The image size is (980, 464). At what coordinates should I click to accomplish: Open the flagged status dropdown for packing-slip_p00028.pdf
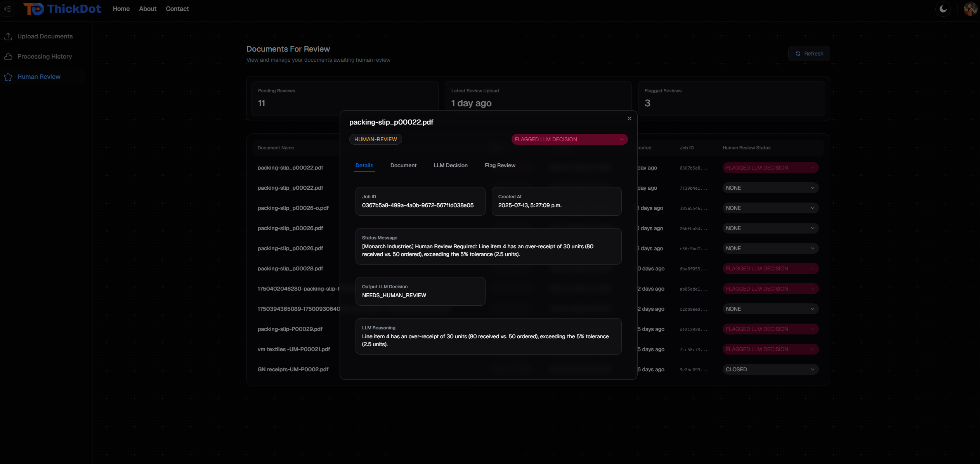click(x=770, y=268)
